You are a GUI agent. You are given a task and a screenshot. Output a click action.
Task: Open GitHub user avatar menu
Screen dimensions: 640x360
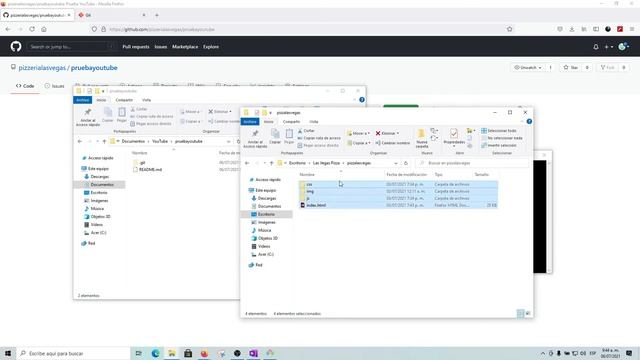[624, 47]
